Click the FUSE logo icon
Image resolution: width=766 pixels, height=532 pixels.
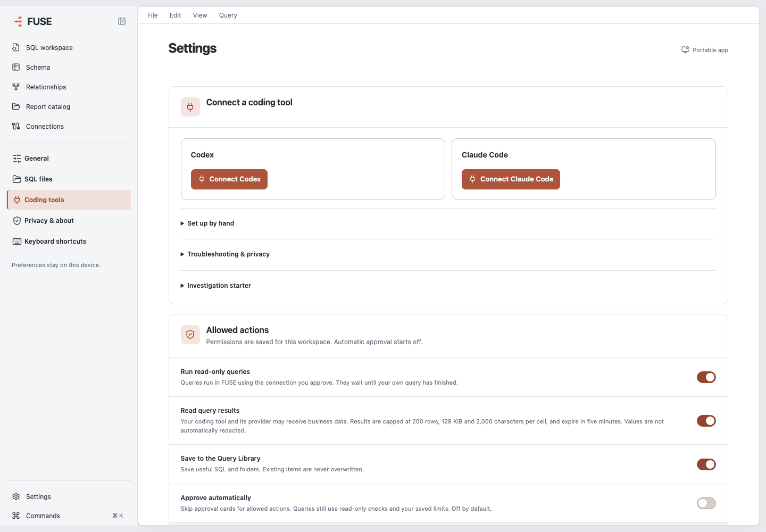pos(18,21)
